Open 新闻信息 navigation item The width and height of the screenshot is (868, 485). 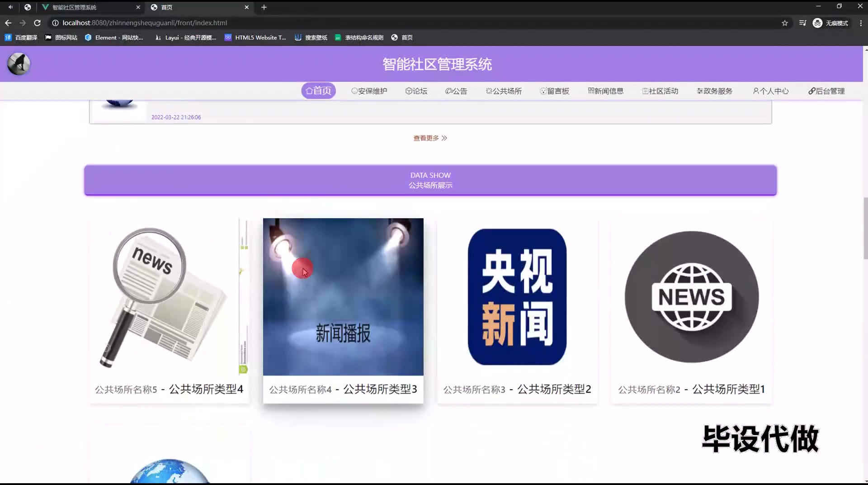605,91
